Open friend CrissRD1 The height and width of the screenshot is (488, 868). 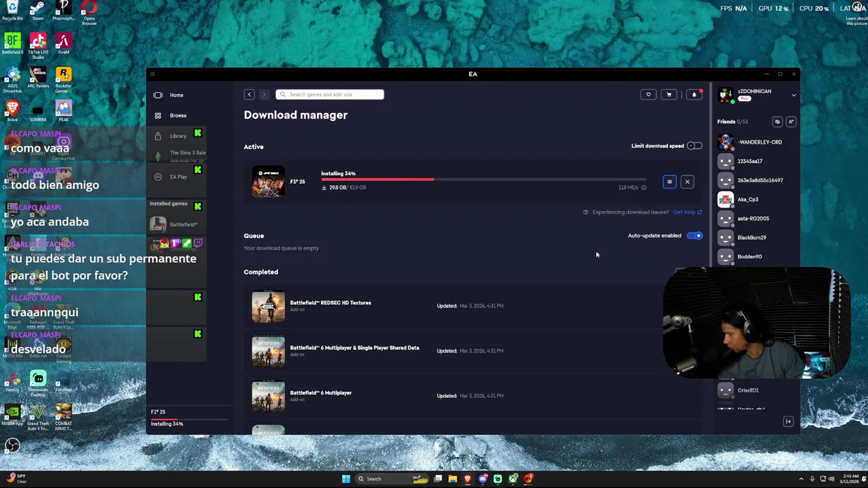pyautogui.click(x=757, y=390)
